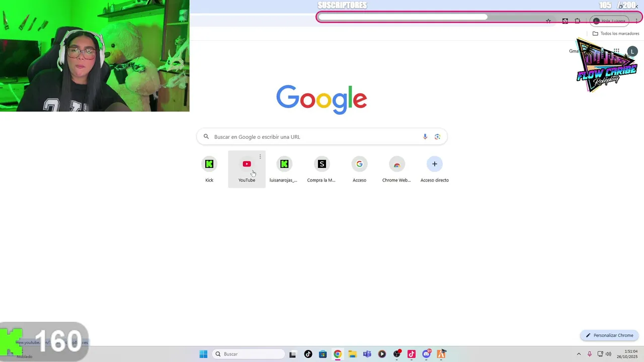Open the Google apps grid
Screen dimensions: 644x362
coord(616,51)
